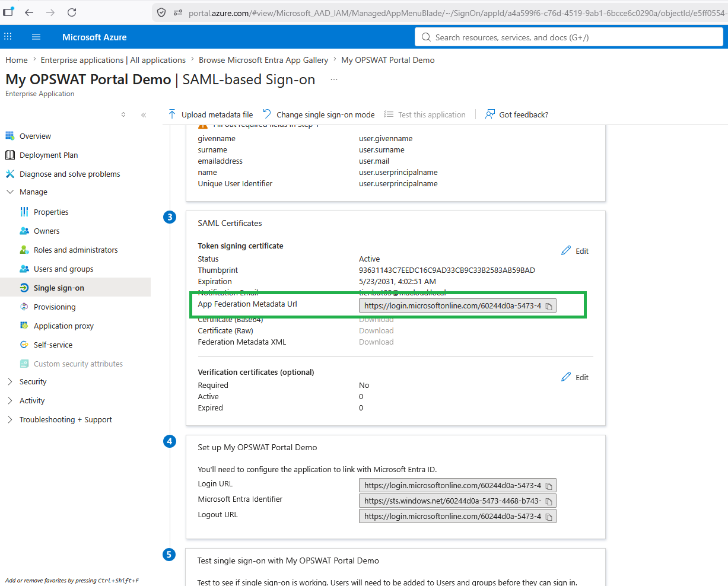Viewport: 728px width, 586px height.
Task: Click the SAML Certificates heading
Action: tap(230, 223)
